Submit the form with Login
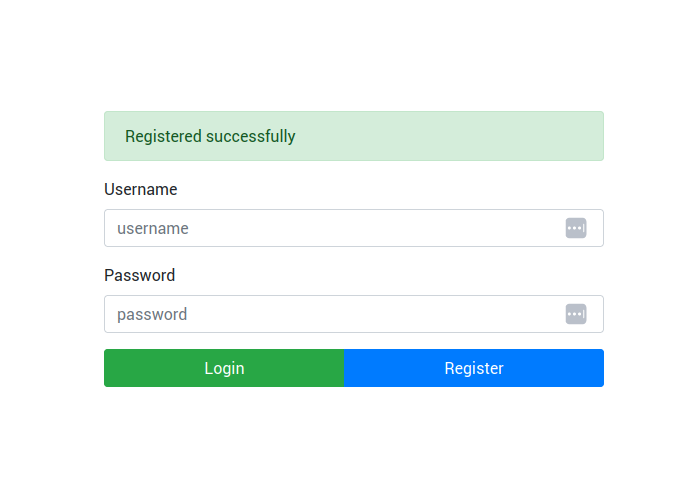 (224, 368)
